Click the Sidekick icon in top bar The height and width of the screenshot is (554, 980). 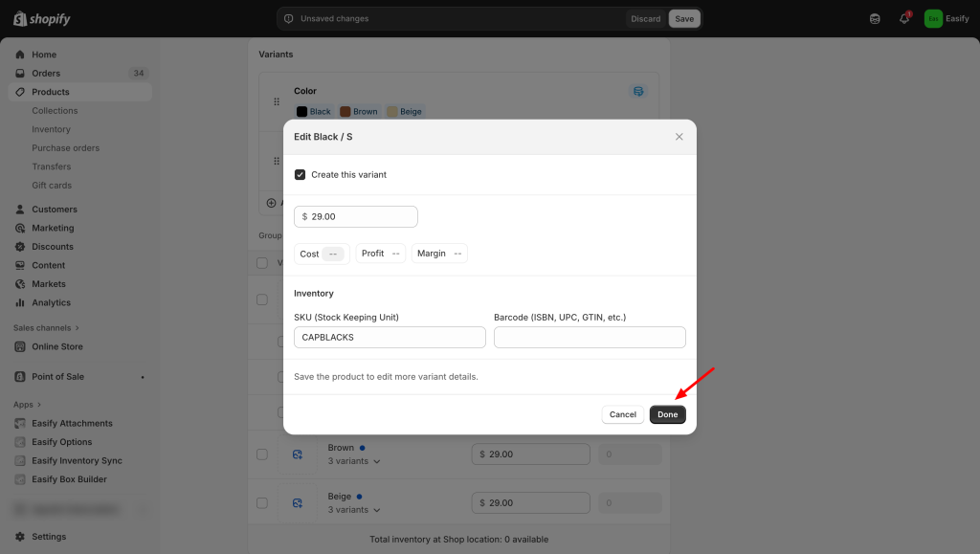tap(875, 18)
